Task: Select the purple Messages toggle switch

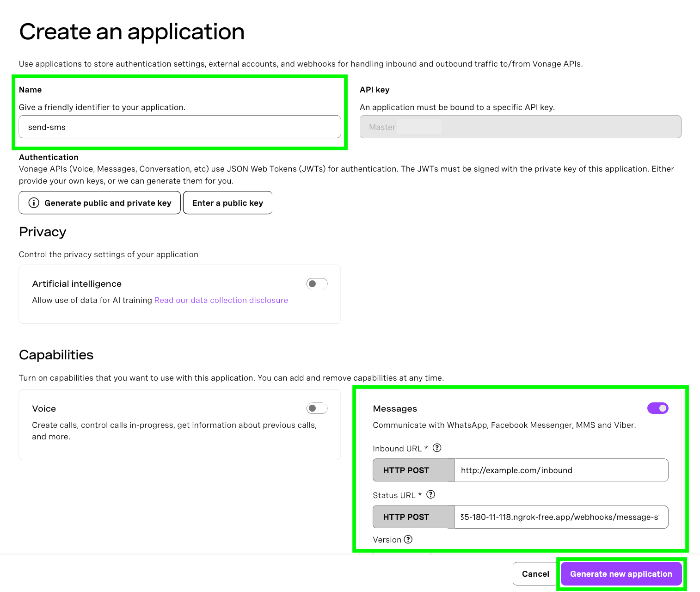Action: coord(657,408)
